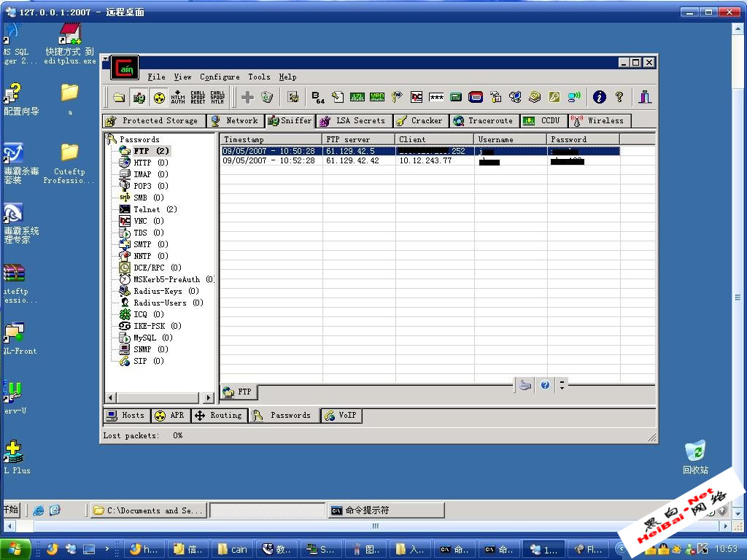Screen dimensions: 747x560
Task: Open the Tools menu
Action: point(259,77)
